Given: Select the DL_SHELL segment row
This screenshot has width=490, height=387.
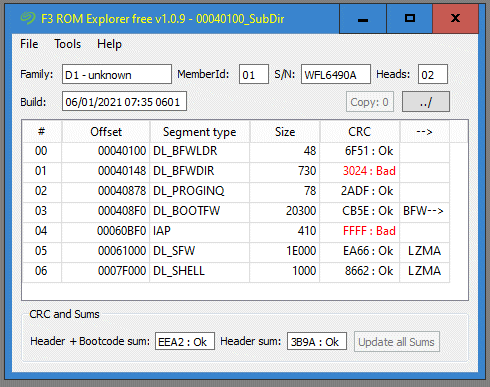Looking at the screenshot, I should coord(236,271).
